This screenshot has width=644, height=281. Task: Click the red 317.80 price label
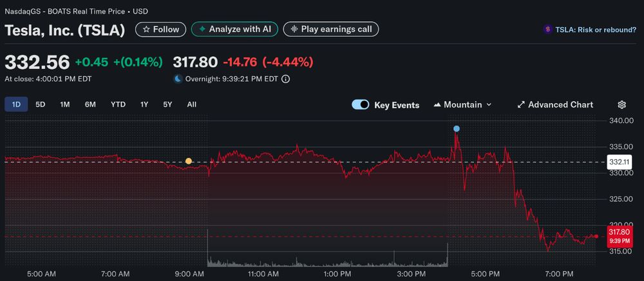pos(620,236)
